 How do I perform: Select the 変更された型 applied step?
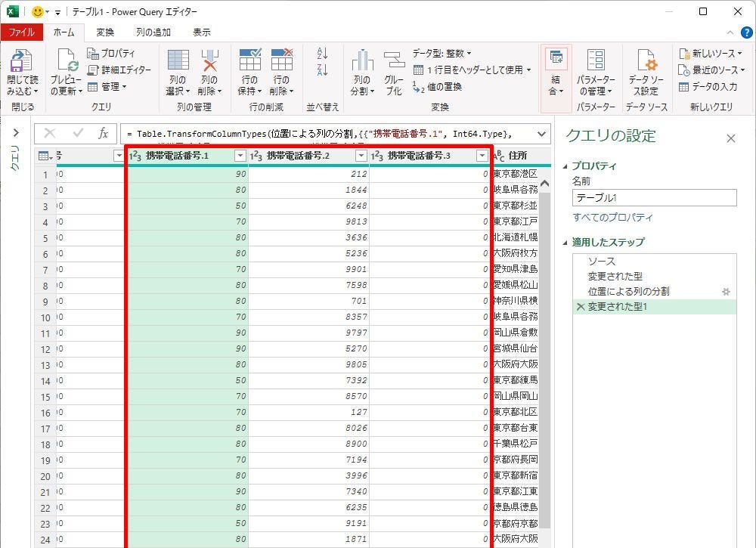(615, 276)
